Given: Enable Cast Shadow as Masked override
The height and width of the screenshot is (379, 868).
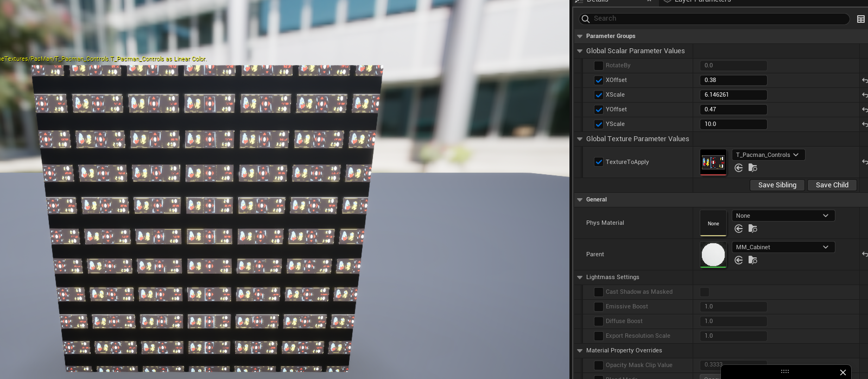Looking at the screenshot, I should (599, 292).
